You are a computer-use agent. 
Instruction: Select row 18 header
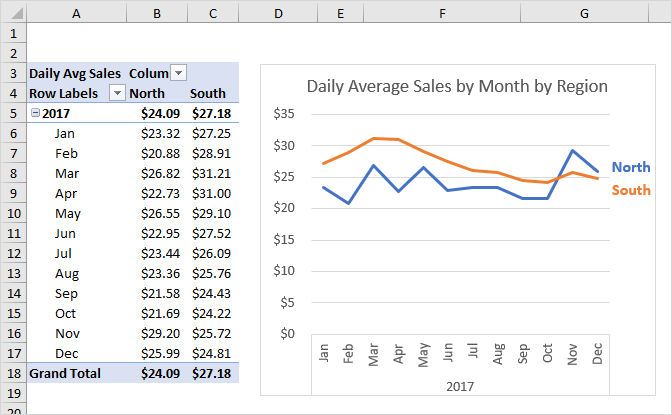click(x=13, y=373)
